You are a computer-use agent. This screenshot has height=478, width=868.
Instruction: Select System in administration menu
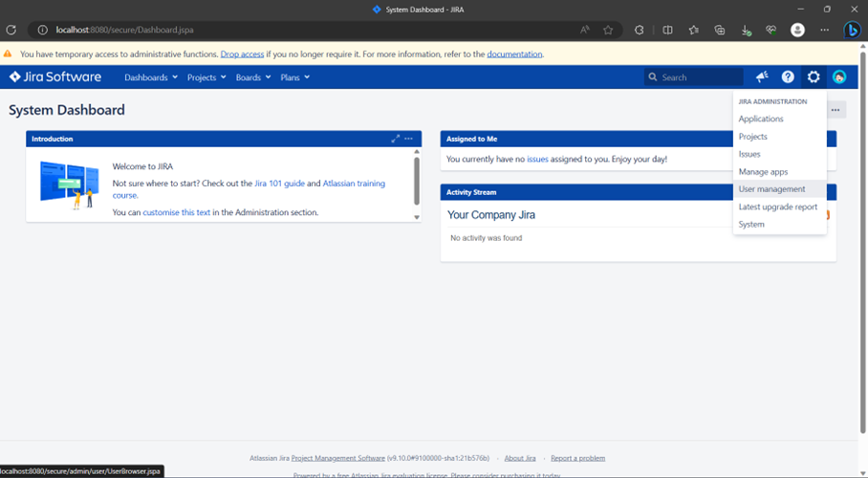[x=779, y=225]
